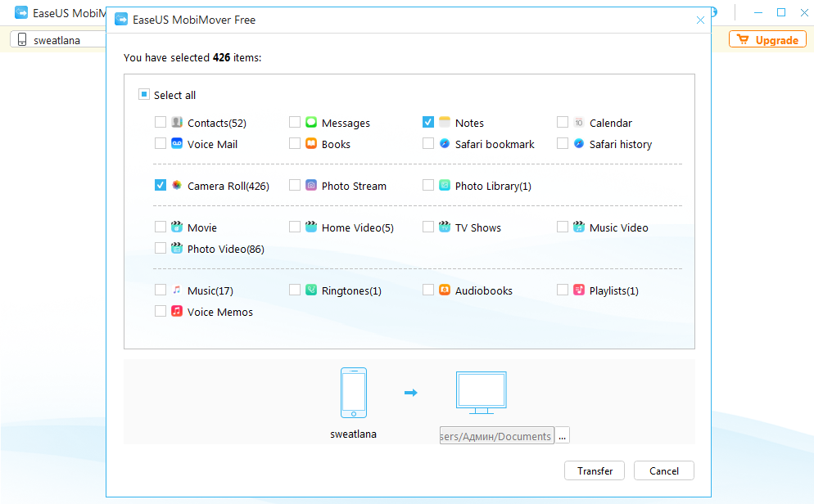This screenshot has height=504, width=814.
Task: Click the Messages green bubble icon
Action: point(311,123)
